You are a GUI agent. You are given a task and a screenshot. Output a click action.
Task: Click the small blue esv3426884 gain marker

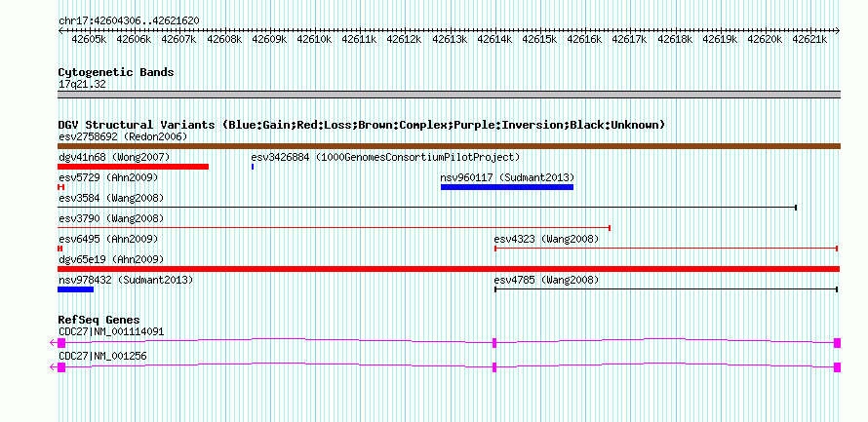(x=253, y=167)
